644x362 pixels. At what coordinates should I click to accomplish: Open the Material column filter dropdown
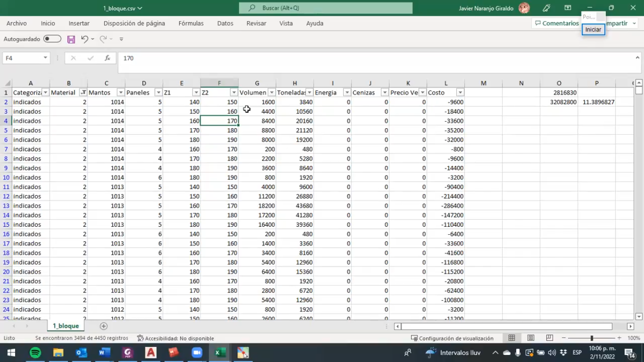point(83,92)
